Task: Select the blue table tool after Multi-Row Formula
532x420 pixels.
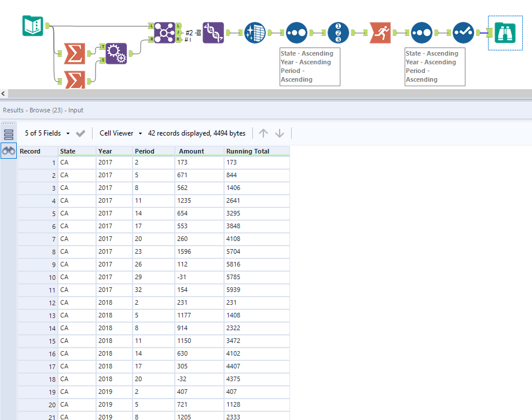Action: tap(255, 33)
